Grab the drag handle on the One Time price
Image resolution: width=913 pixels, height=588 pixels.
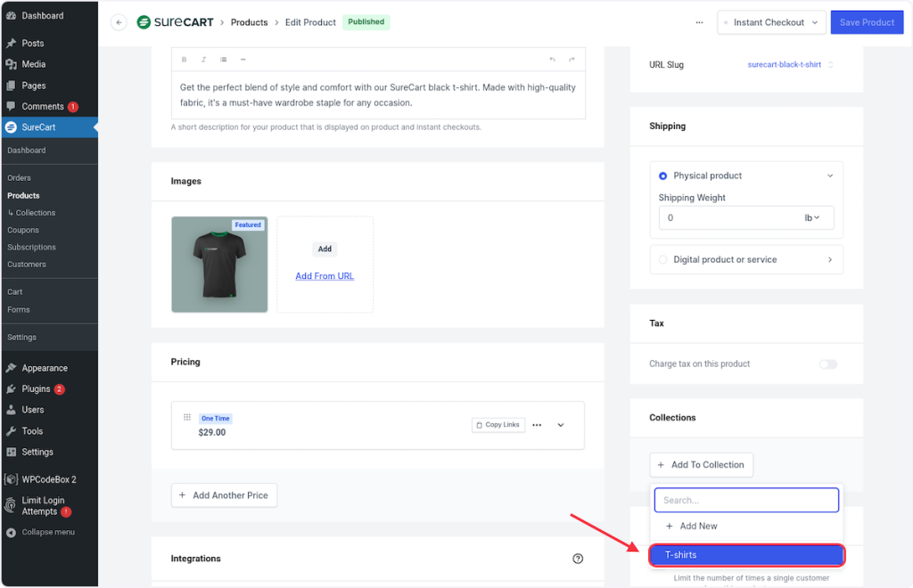pos(187,418)
